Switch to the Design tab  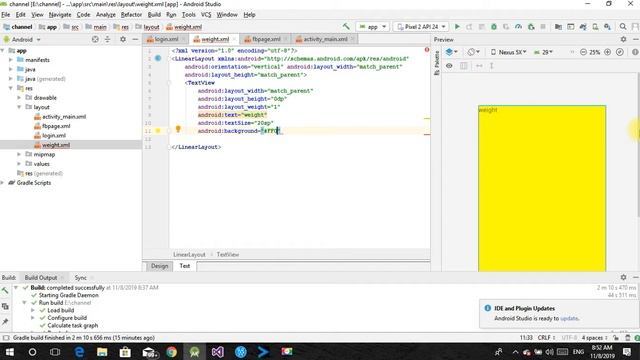click(x=159, y=266)
